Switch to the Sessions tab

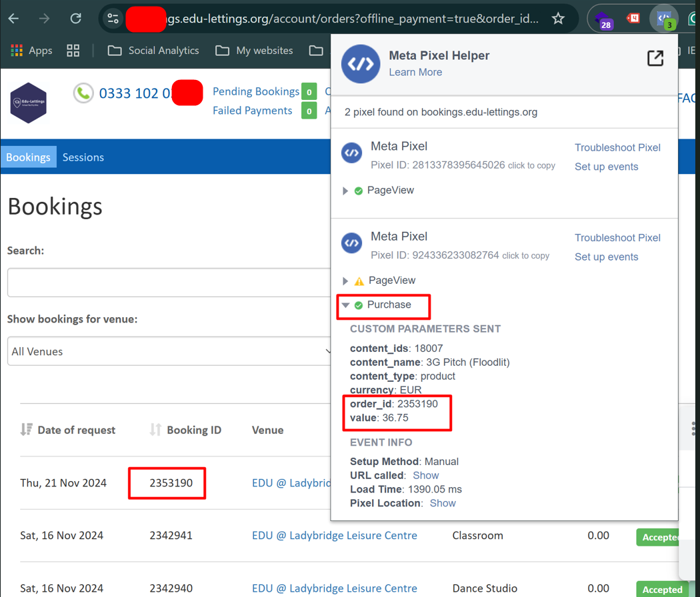pyautogui.click(x=83, y=157)
